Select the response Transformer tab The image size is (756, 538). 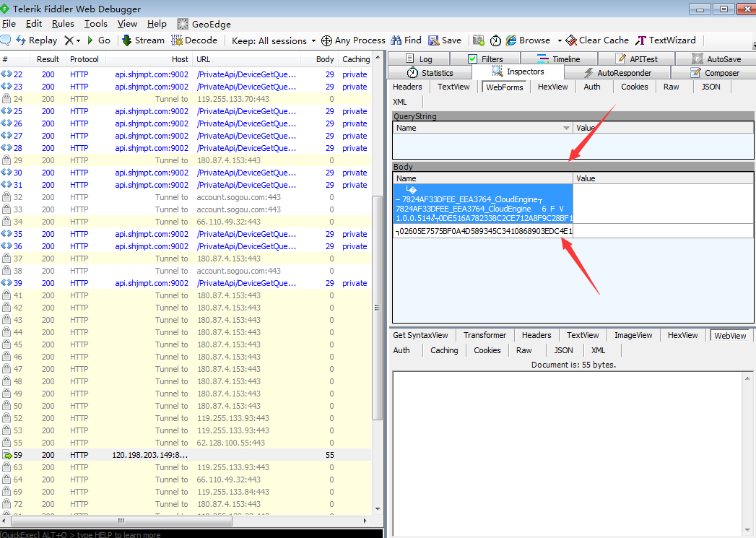pyautogui.click(x=485, y=335)
